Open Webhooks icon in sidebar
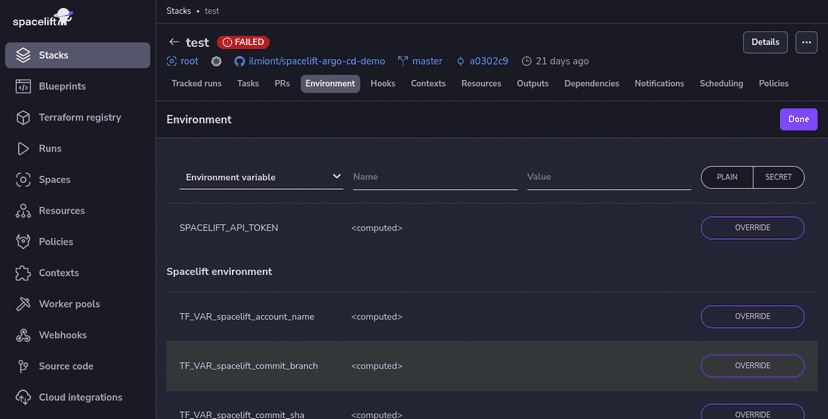The width and height of the screenshot is (828, 419). click(x=23, y=335)
